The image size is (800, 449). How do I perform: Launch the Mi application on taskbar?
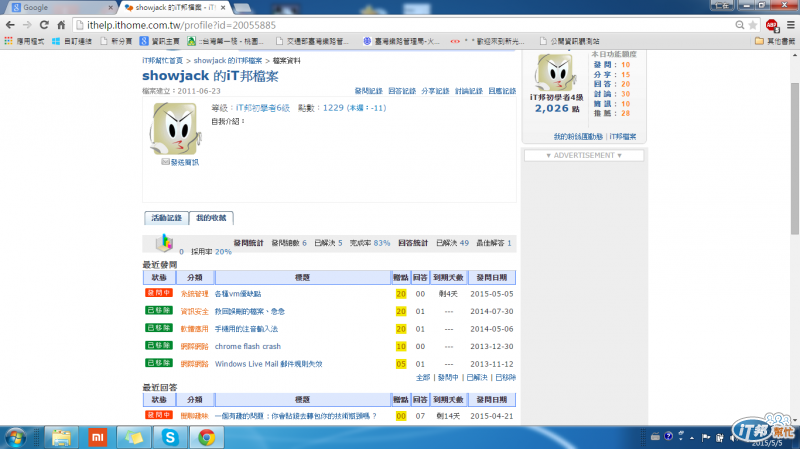click(97, 438)
